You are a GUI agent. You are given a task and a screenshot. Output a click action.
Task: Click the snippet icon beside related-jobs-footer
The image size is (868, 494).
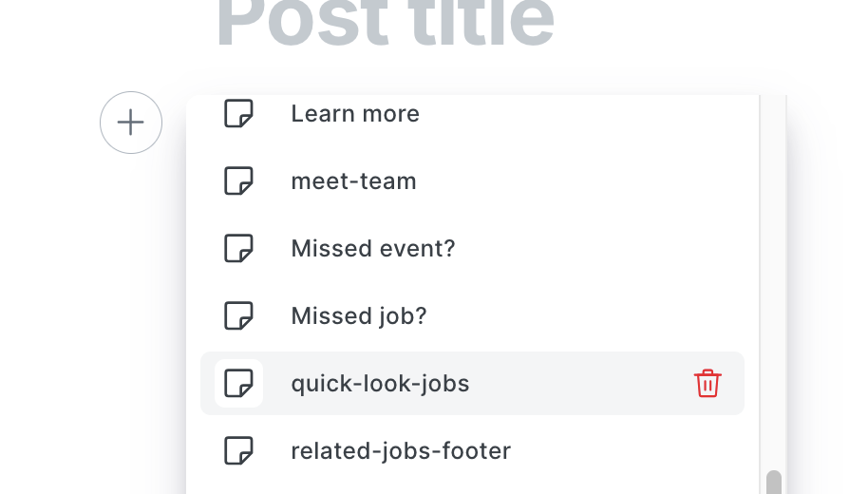(x=238, y=450)
